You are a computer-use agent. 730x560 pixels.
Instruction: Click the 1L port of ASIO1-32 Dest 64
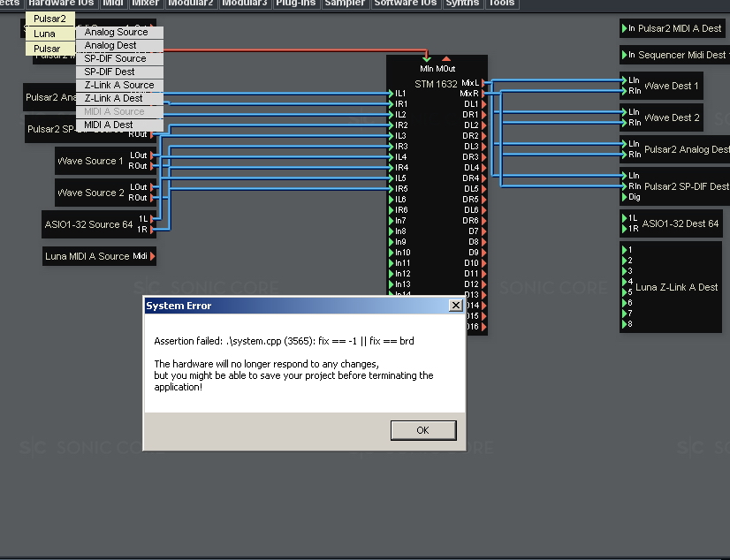point(624,218)
